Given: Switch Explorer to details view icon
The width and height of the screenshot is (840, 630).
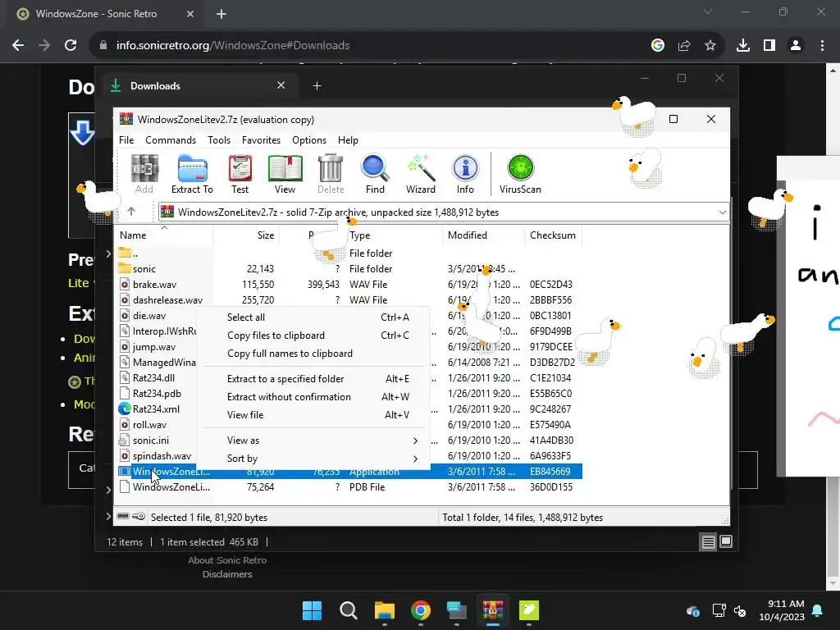Looking at the screenshot, I should [708, 542].
